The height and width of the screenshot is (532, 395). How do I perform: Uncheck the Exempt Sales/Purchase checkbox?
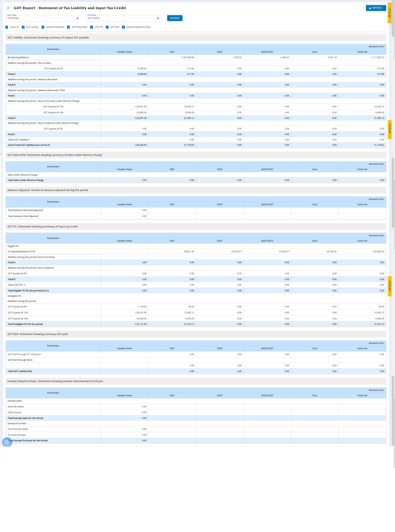[x=123, y=27]
